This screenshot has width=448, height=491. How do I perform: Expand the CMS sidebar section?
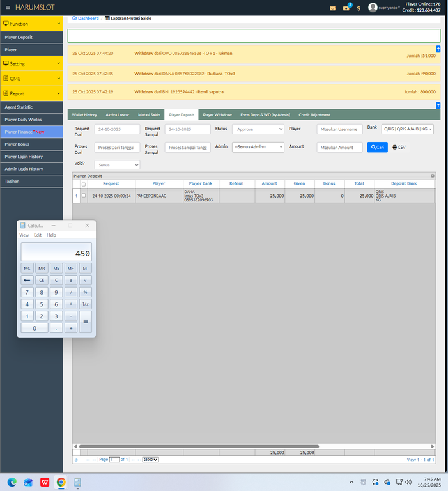coord(31,78)
